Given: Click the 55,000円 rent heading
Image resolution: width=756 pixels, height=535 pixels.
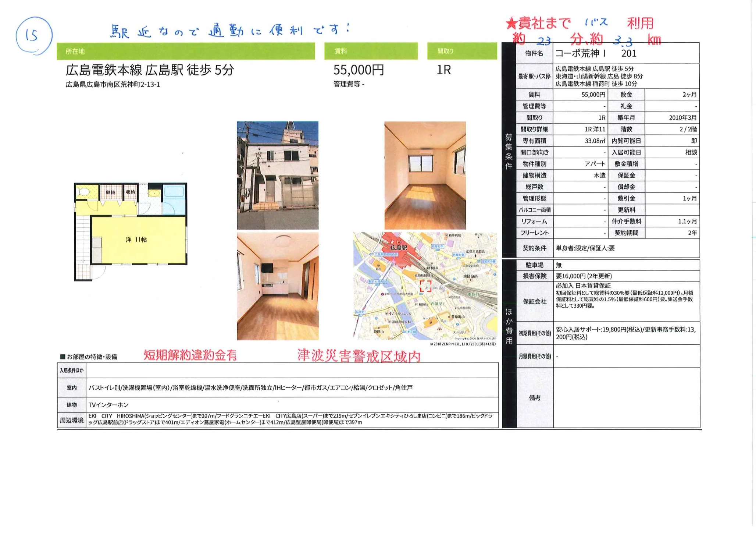Looking at the screenshot, I should 359,70.
